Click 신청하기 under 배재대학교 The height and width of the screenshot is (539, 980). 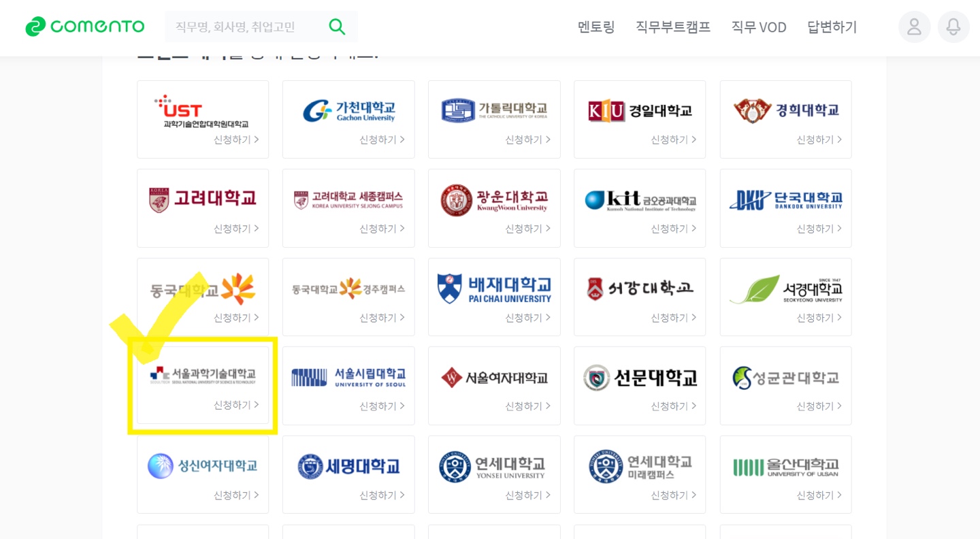(527, 318)
